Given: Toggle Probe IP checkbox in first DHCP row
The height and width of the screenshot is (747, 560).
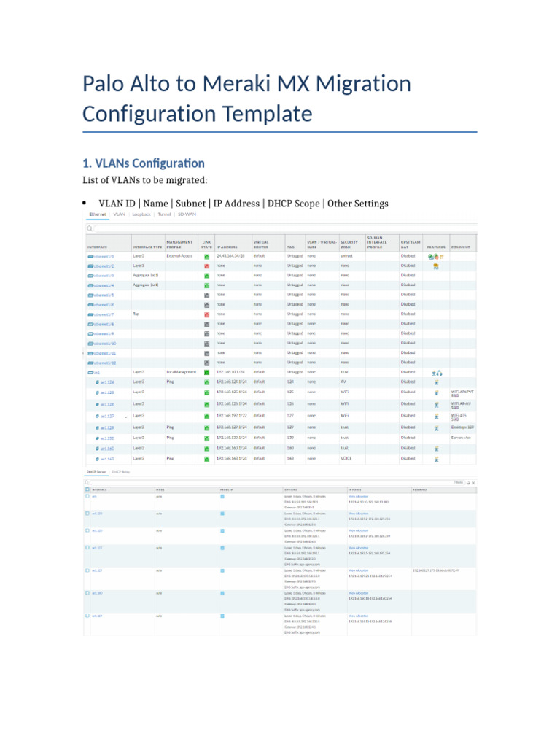Looking at the screenshot, I should [x=222, y=496].
